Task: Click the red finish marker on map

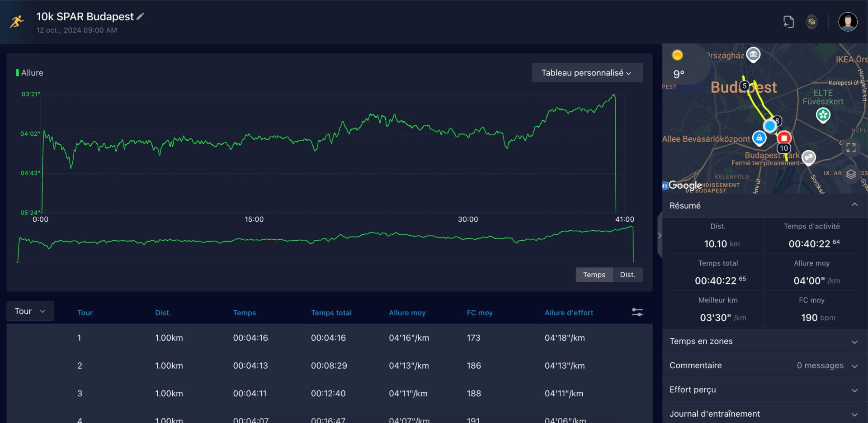Action: (x=784, y=138)
